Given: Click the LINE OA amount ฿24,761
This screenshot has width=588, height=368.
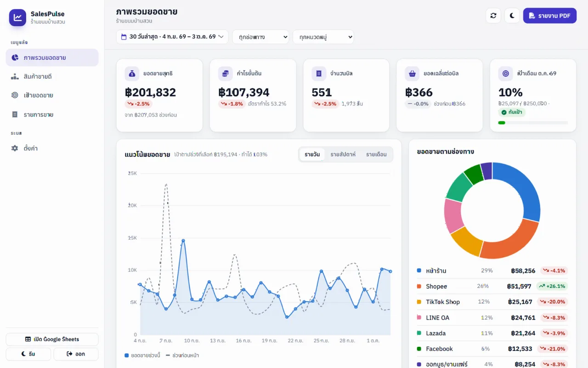Looking at the screenshot, I should 523,317.
